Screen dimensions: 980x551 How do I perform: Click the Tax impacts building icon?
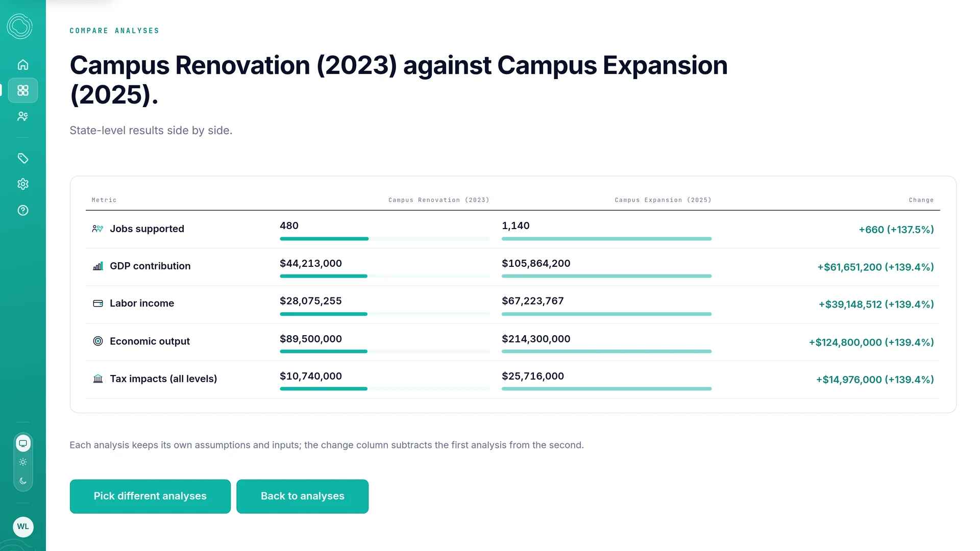point(97,379)
